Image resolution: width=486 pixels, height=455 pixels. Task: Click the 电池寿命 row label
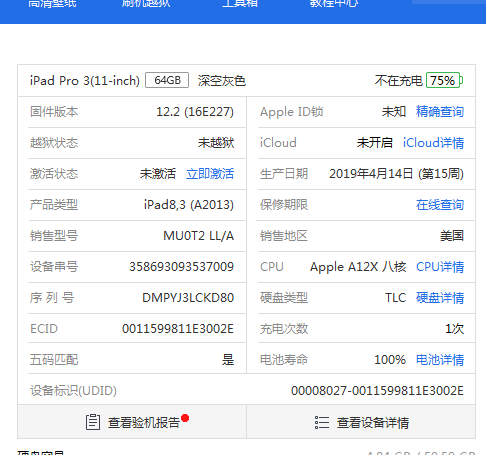[284, 360]
